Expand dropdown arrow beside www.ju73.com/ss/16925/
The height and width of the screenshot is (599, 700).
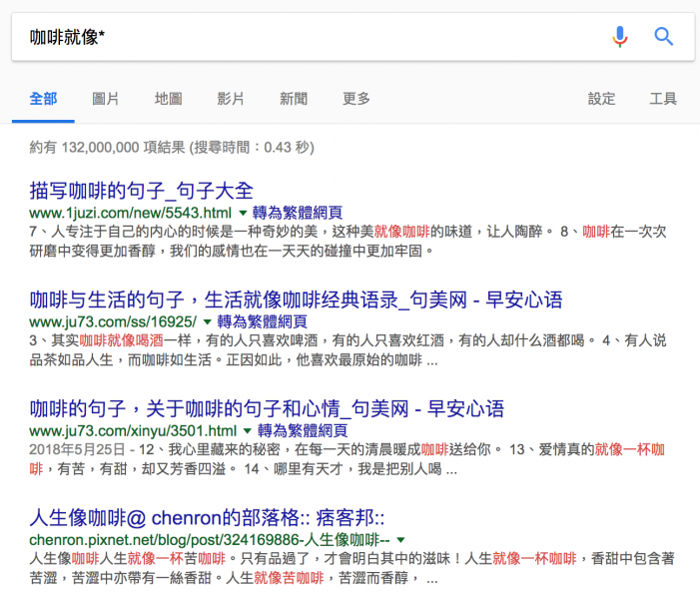pyautogui.click(x=207, y=322)
